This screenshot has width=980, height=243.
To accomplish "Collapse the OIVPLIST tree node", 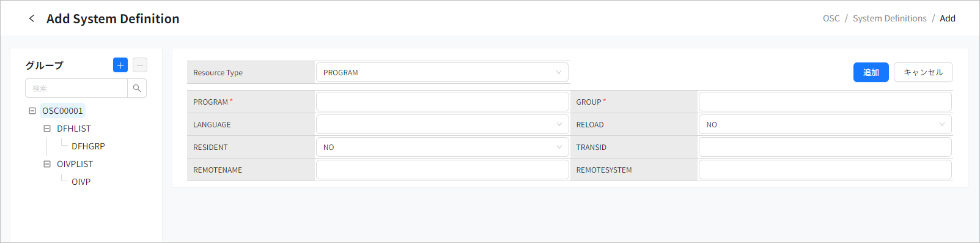I will pos(47,164).
